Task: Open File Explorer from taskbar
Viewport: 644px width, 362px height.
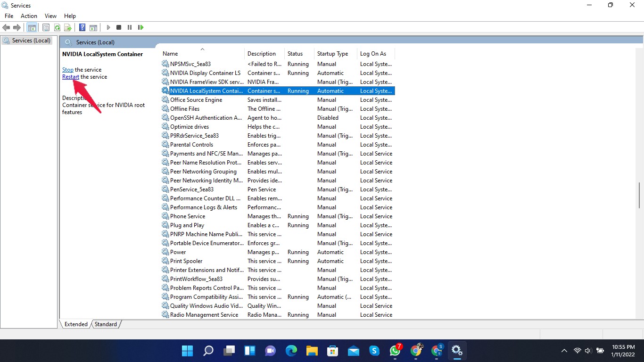Action: tap(312, 351)
